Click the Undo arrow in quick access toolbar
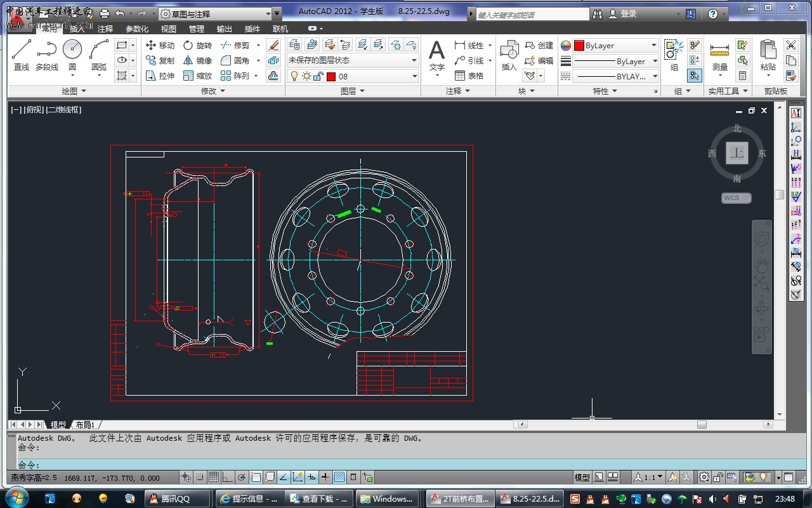Image resolution: width=812 pixels, height=508 pixels. point(120,13)
